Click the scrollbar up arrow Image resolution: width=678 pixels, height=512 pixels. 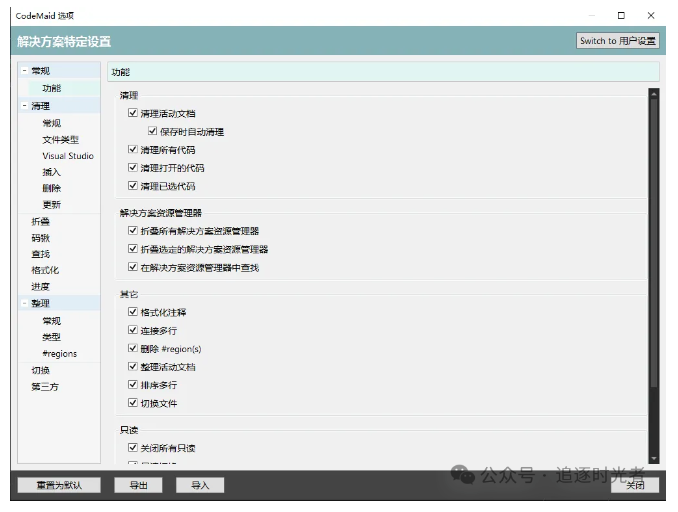[654, 93]
